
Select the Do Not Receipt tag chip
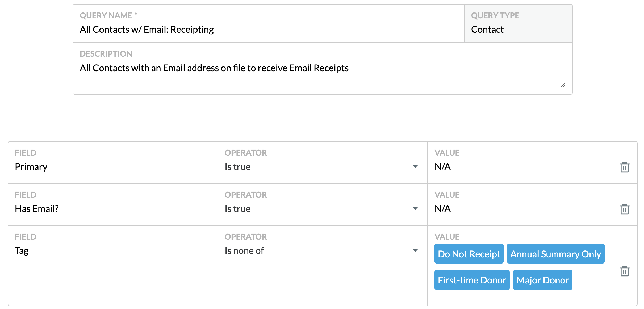469,254
